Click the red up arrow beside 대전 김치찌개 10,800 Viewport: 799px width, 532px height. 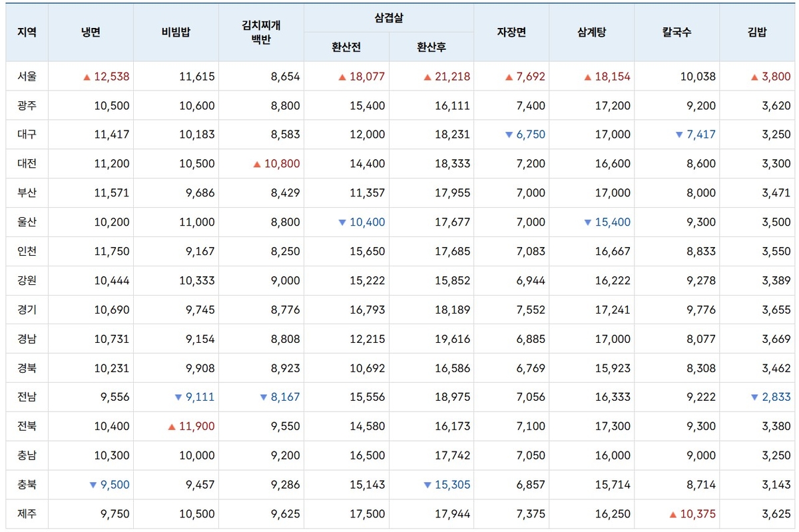point(257,164)
